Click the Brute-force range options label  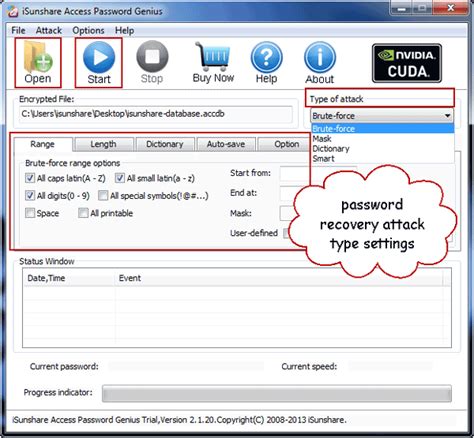click(73, 163)
